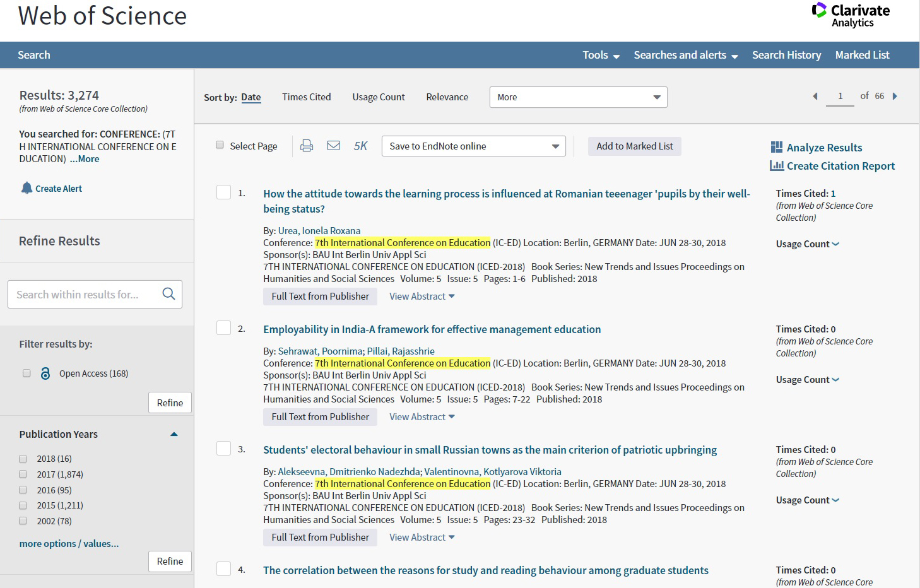The height and width of the screenshot is (588, 920).
Task: Click the Open Access lock icon
Action: (45, 373)
